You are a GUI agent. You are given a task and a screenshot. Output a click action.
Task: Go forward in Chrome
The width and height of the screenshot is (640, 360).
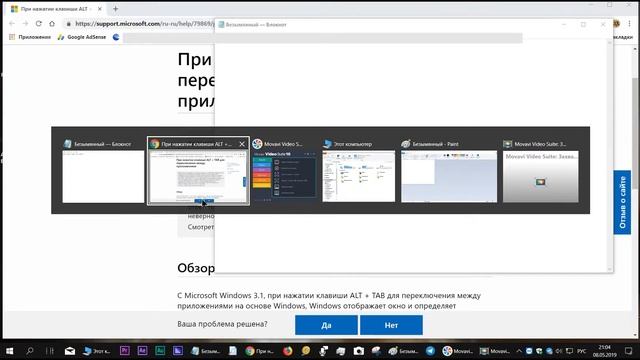coord(25,24)
